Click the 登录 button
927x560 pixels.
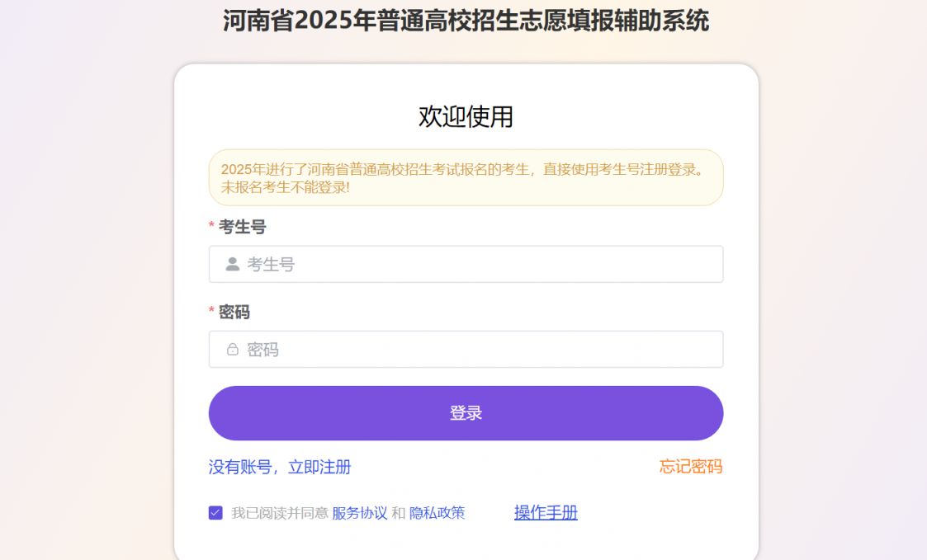(466, 413)
